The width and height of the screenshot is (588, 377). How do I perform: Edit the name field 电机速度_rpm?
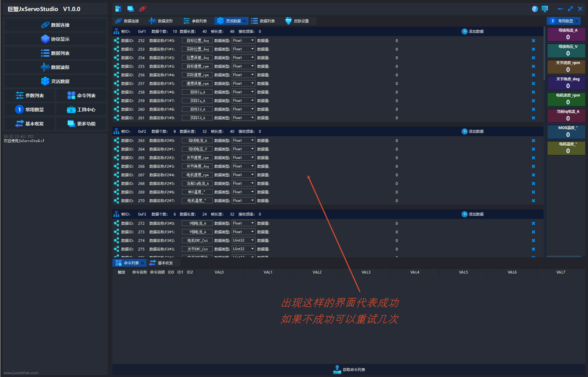[197, 175]
